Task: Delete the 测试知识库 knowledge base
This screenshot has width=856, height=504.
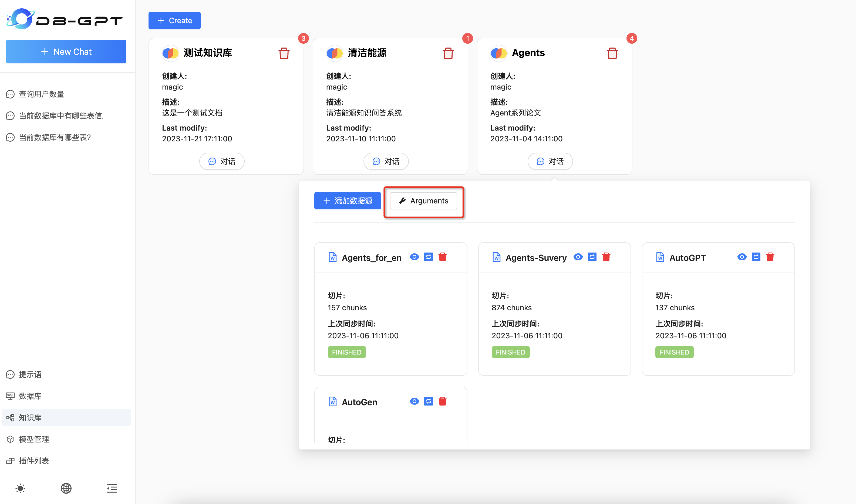Action: [x=284, y=53]
